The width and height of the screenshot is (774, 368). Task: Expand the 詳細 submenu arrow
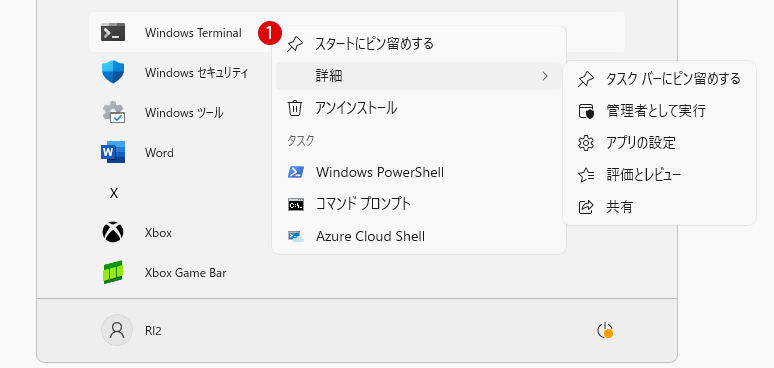[545, 76]
